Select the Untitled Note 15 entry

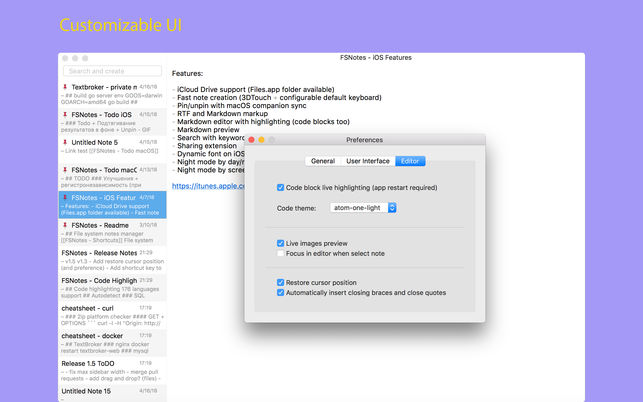point(112,393)
